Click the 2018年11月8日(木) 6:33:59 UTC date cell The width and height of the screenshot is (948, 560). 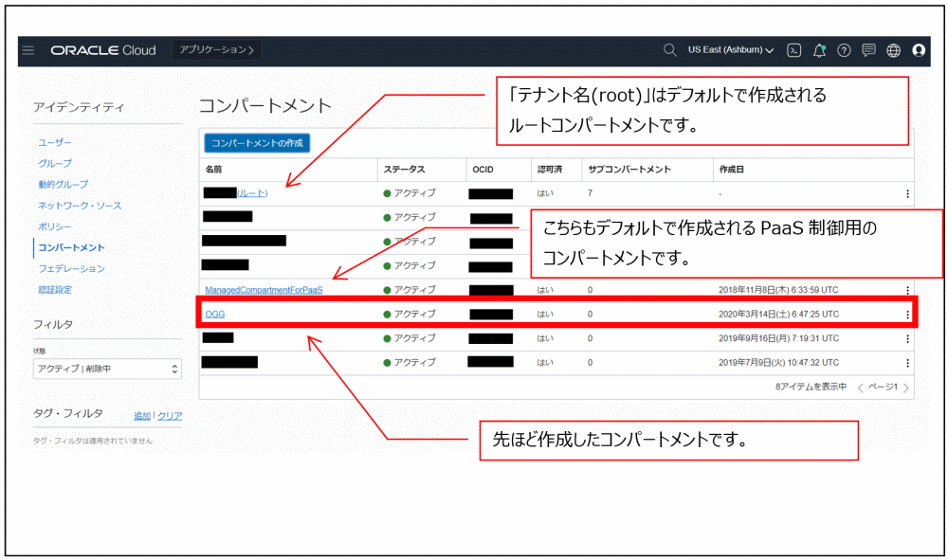tap(778, 290)
